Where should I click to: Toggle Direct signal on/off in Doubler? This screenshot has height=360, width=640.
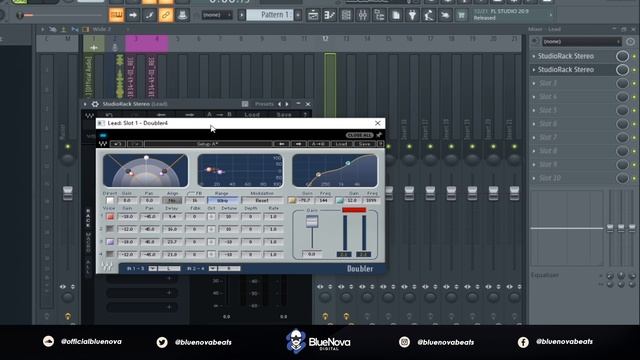pos(110,200)
